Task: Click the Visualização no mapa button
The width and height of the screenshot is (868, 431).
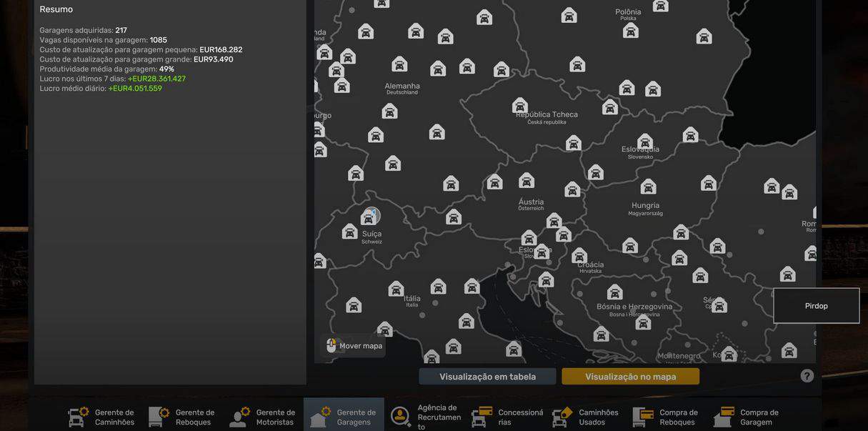Action: pos(630,377)
